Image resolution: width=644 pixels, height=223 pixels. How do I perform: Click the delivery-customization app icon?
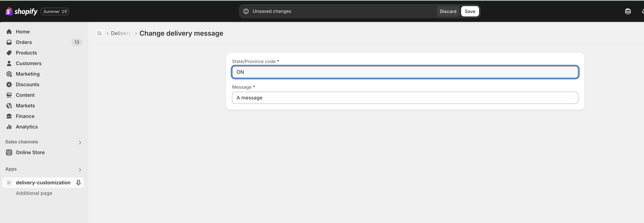point(9,182)
